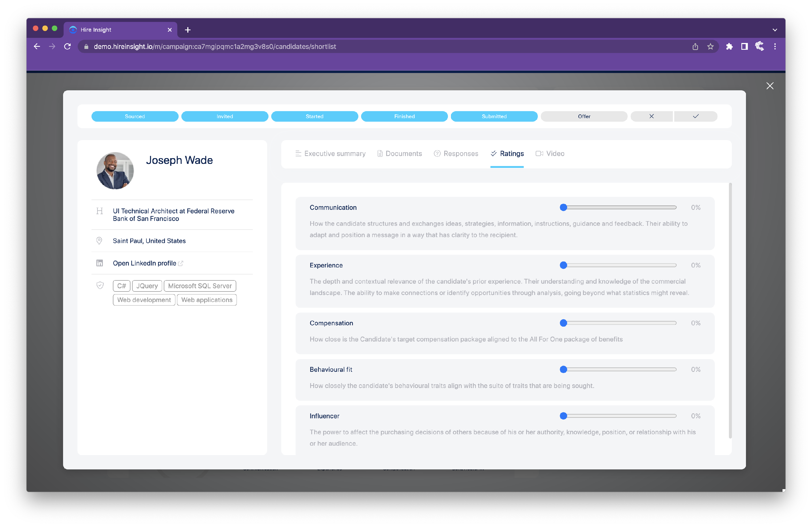The height and width of the screenshot is (527, 812).
Task: Open Chrome's three-dot menu
Action: 775,46
